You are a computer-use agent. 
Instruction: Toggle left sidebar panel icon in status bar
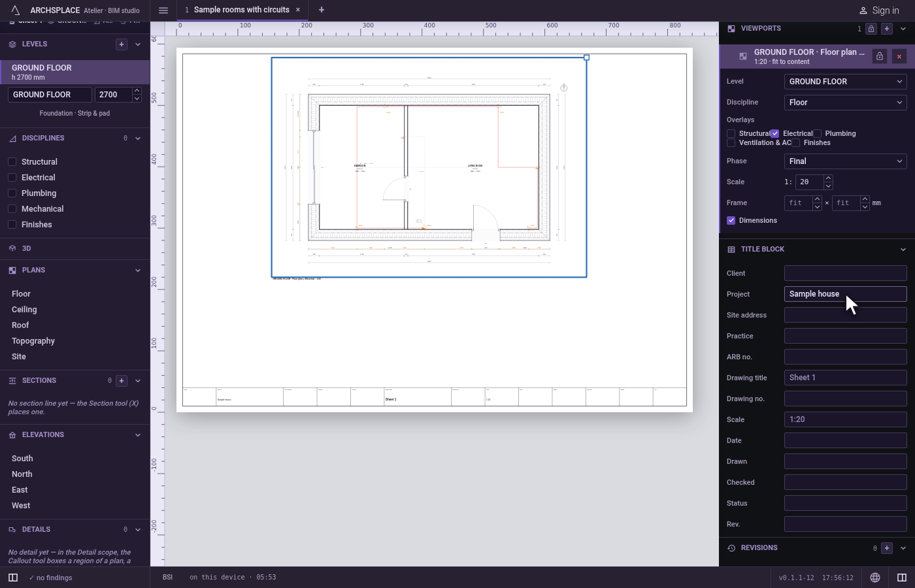coord(13,578)
